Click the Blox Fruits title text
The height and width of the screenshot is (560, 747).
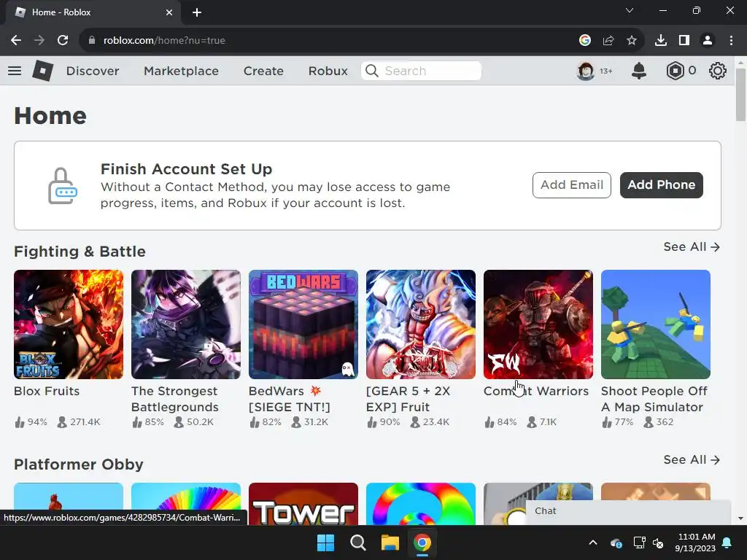pos(47,391)
